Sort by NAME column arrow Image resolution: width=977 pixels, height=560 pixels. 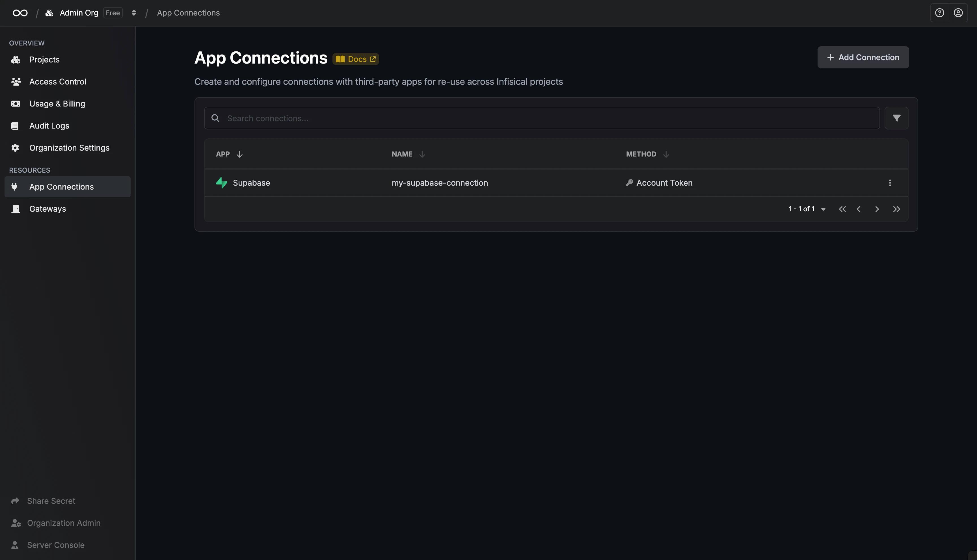tap(422, 154)
